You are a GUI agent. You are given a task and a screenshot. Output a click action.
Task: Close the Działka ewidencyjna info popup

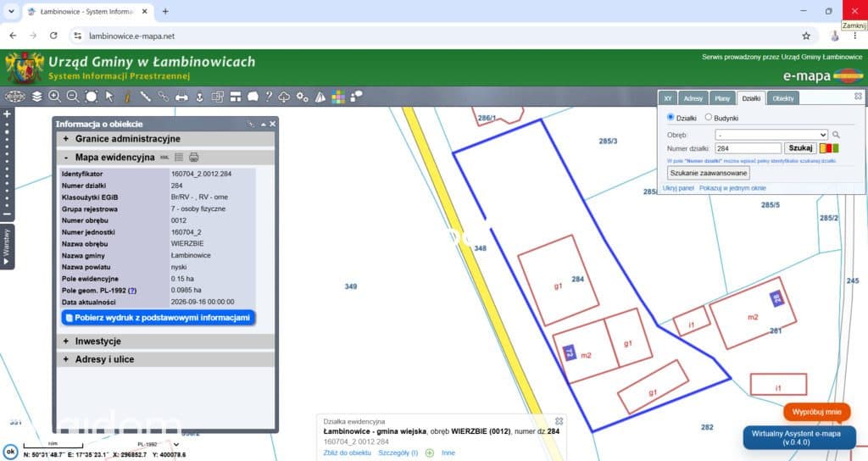point(559,421)
